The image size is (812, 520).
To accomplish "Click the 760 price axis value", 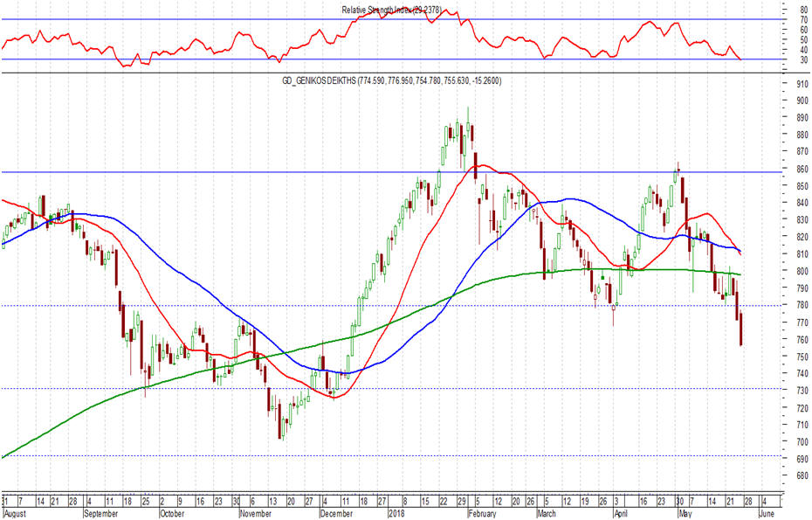I will (x=802, y=340).
